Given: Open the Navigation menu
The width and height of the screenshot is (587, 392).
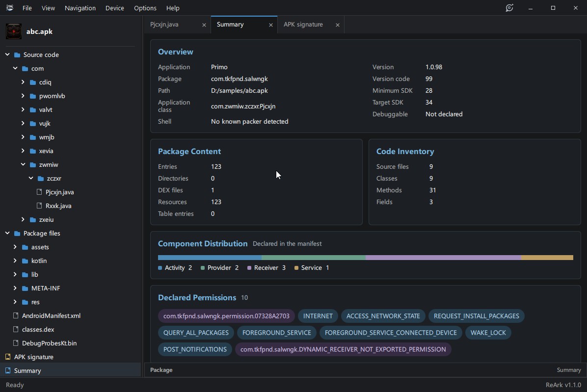Looking at the screenshot, I should point(80,8).
